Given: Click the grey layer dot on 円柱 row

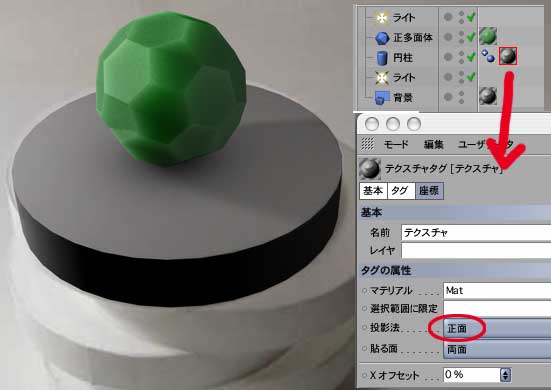Looking at the screenshot, I should pos(448,57).
